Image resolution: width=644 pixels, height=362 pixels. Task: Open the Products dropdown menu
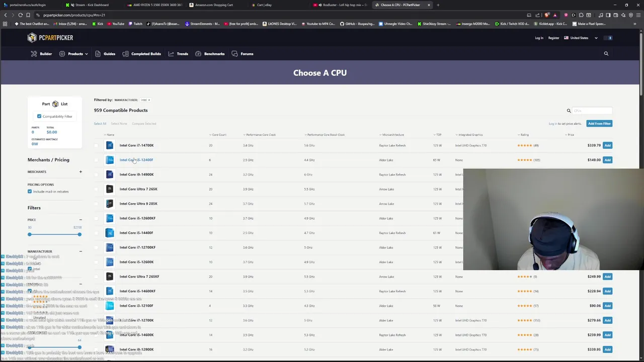73,54
